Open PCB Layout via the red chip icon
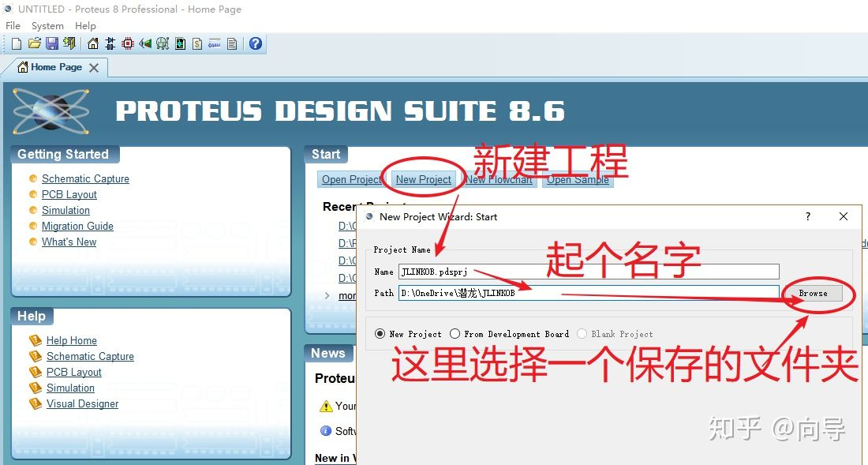The image size is (868, 465). click(x=128, y=43)
